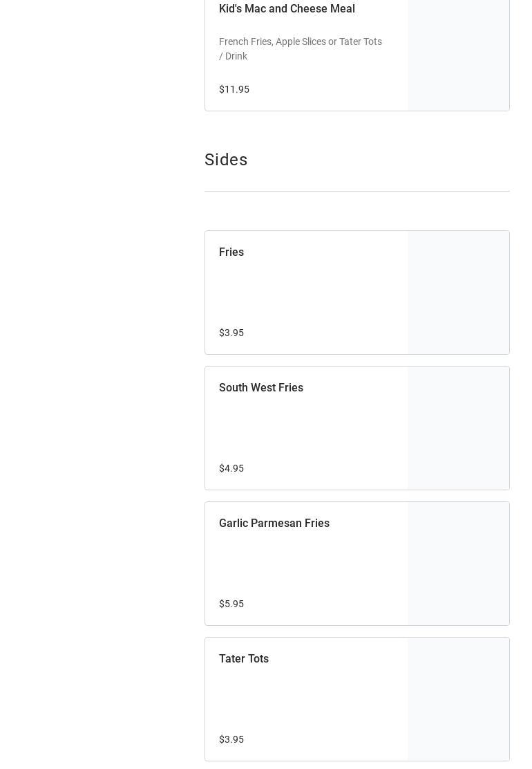532x769 pixels.
Task: Select the Tater Tots card image placeholder
Action: point(458,699)
